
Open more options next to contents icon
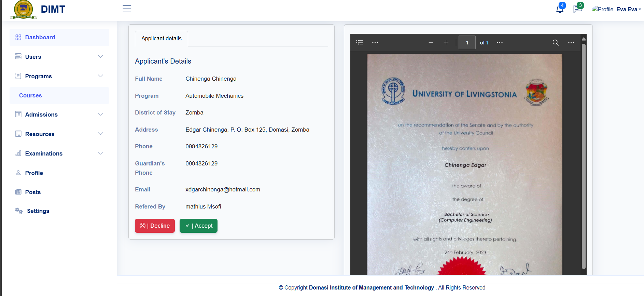pos(375,42)
